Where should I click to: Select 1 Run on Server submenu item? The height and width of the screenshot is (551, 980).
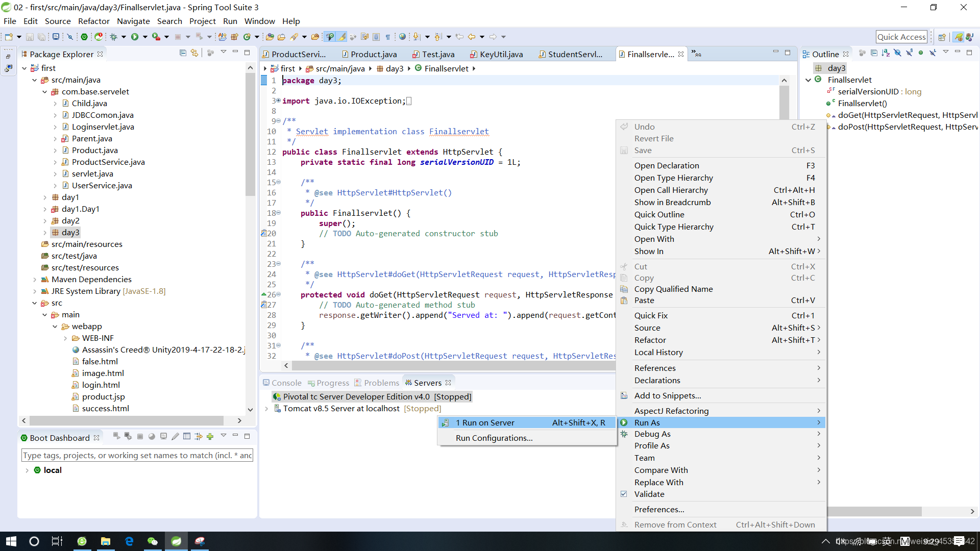(x=527, y=422)
